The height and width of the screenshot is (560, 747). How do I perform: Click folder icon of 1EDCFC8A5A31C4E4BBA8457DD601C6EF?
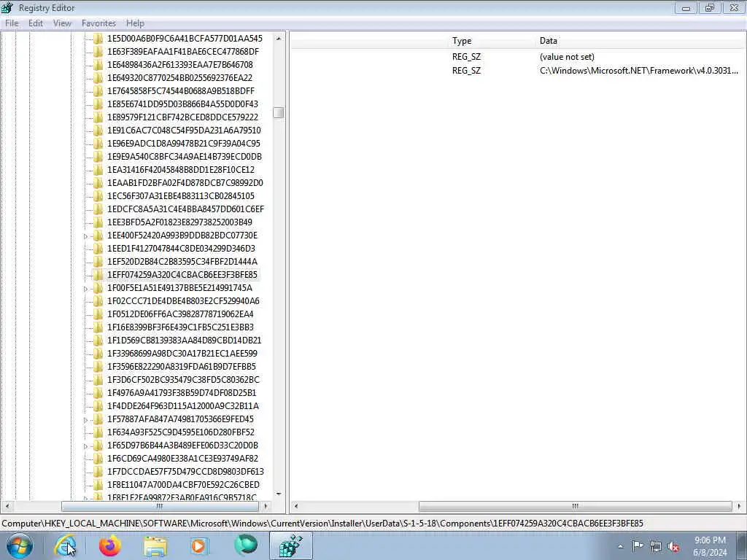pyautogui.click(x=98, y=209)
